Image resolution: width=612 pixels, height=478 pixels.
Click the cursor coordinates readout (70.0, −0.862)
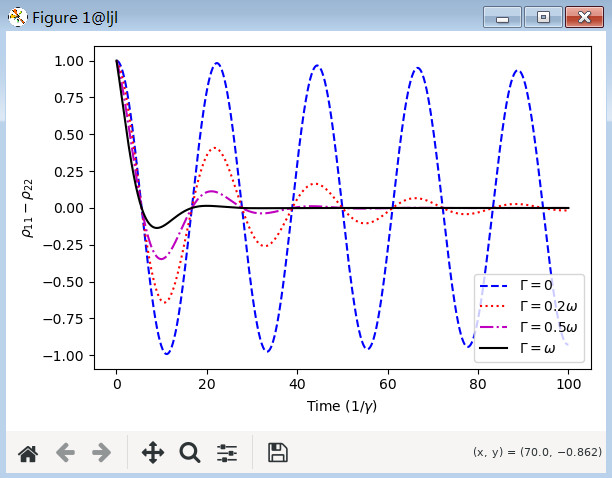tap(537, 452)
